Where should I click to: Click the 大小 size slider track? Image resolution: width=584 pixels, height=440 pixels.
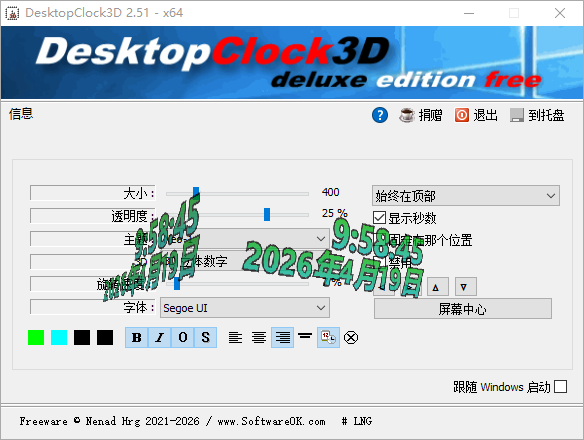click(x=237, y=193)
